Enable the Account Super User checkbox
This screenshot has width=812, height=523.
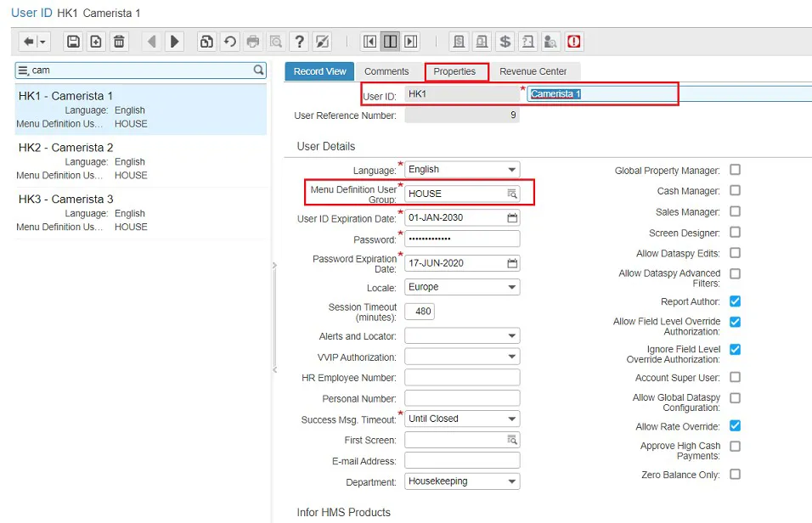point(735,377)
